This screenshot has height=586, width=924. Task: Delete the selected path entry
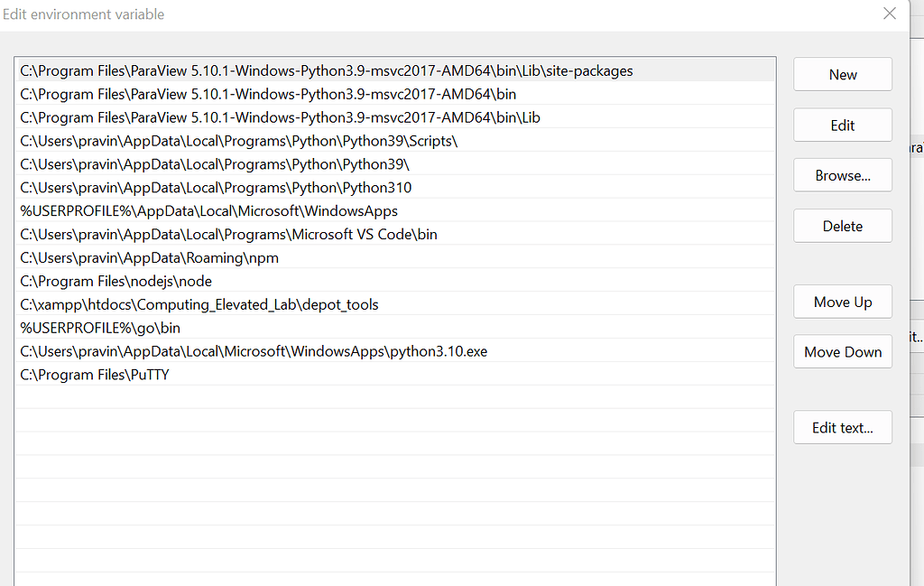(842, 226)
